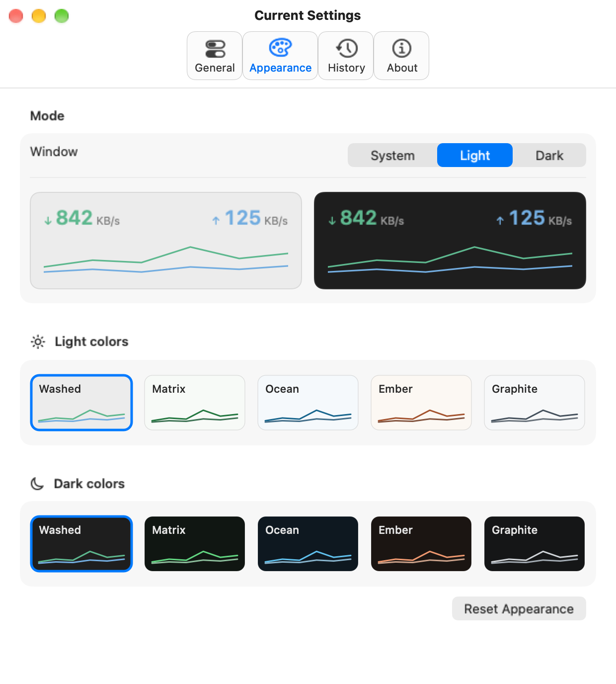Switch window mode to Dark
This screenshot has width=616, height=684.
[549, 155]
